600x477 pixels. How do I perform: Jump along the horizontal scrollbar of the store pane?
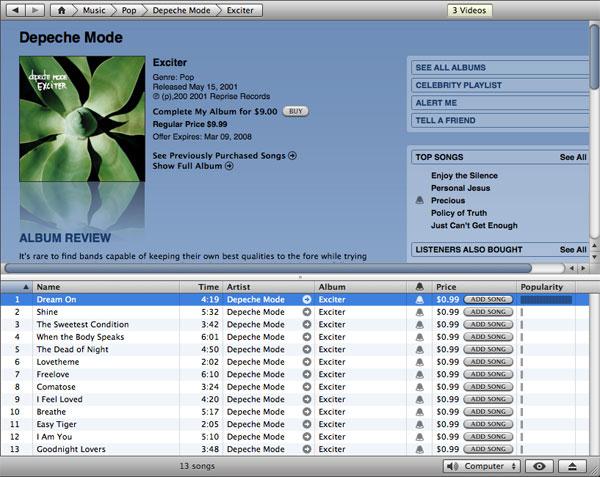[268, 268]
